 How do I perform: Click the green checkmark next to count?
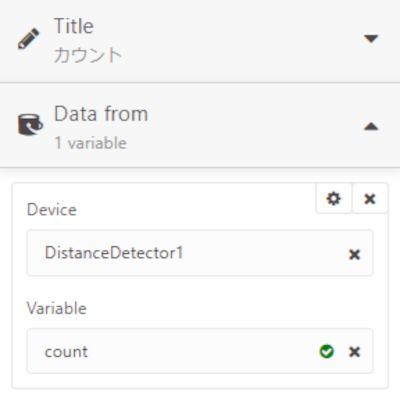[x=326, y=352]
